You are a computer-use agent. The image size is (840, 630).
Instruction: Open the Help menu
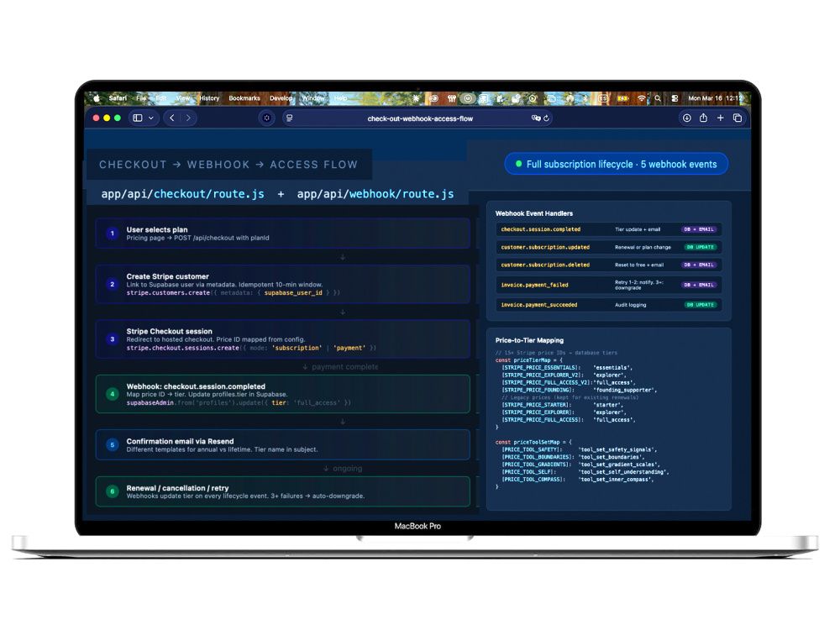[x=340, y=98]
